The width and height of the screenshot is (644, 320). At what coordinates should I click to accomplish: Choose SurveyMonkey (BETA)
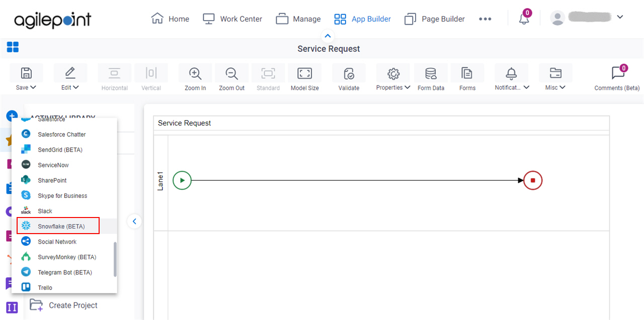pyautogui.click(x=64, y=257)
